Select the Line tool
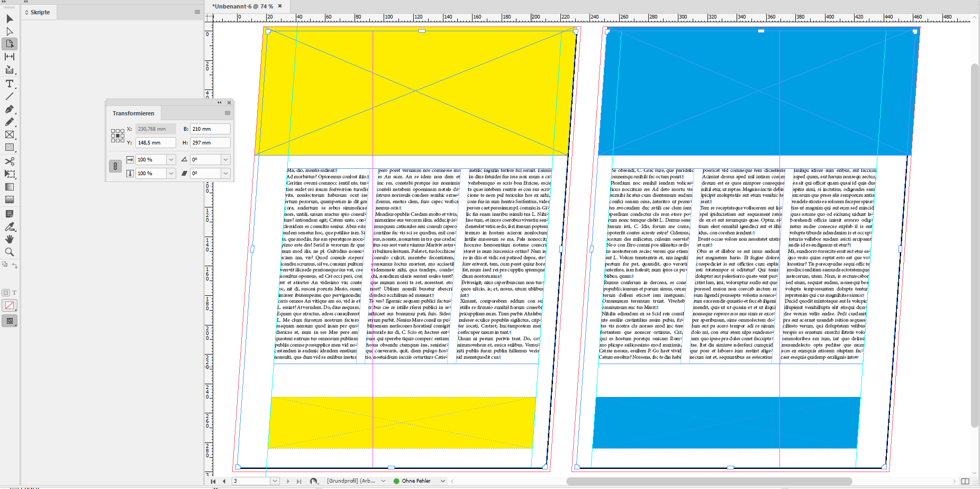The width and height of the screenshot is (980, 489). [x=10, y=96]
